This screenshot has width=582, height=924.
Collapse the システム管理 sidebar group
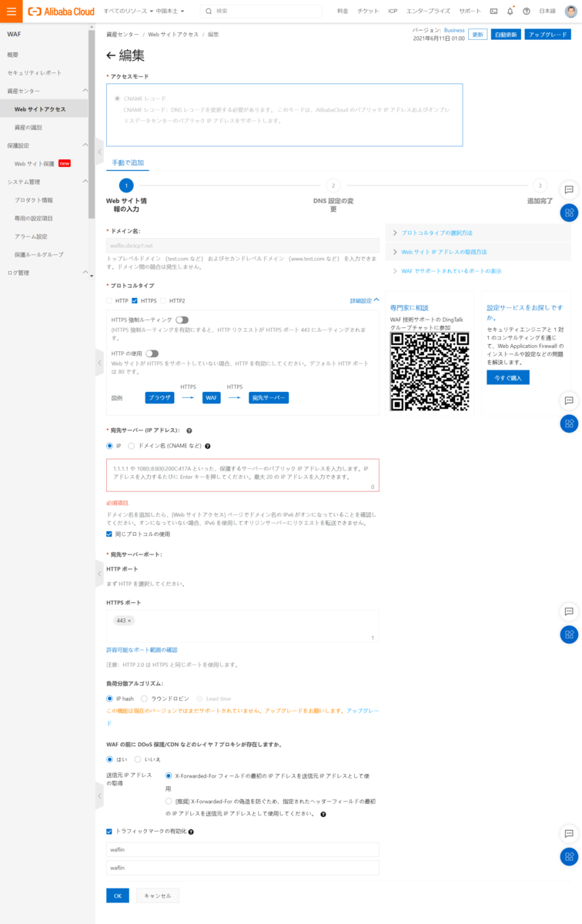[85, 182]
